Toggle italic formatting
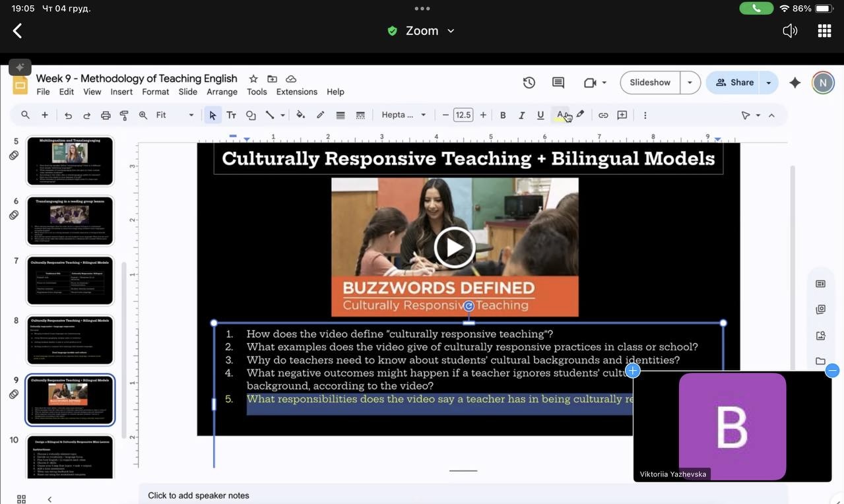The image size is (844, 504). [x=521, y=115]
